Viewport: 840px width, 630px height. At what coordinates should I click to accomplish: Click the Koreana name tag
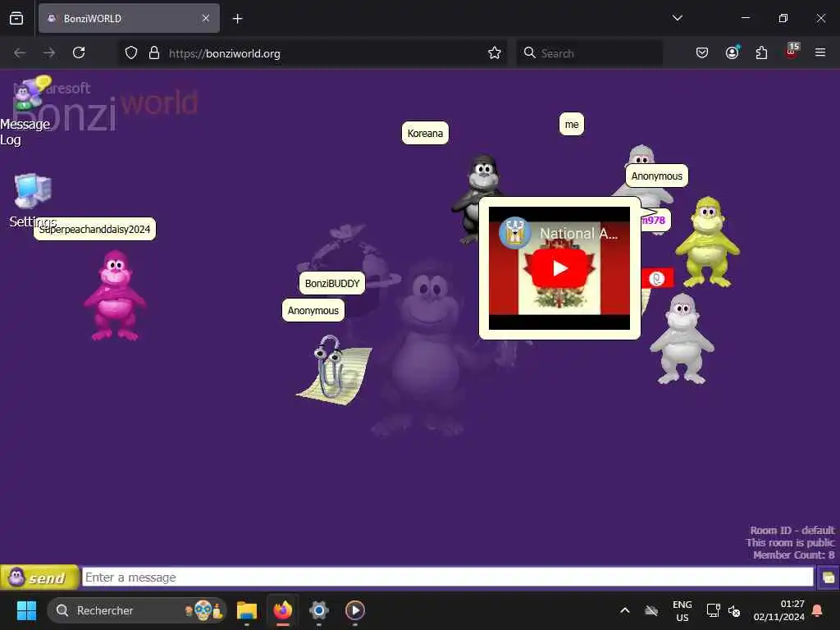(425, 133)
